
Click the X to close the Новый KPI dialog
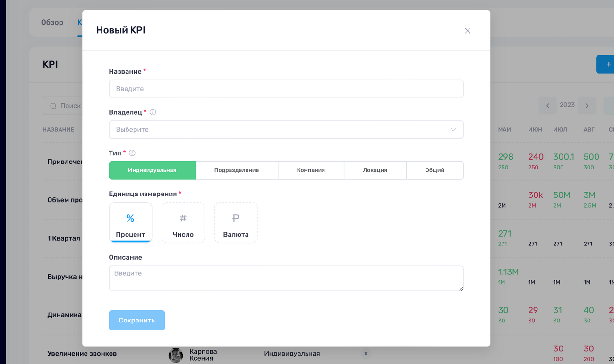coord(467,30)
